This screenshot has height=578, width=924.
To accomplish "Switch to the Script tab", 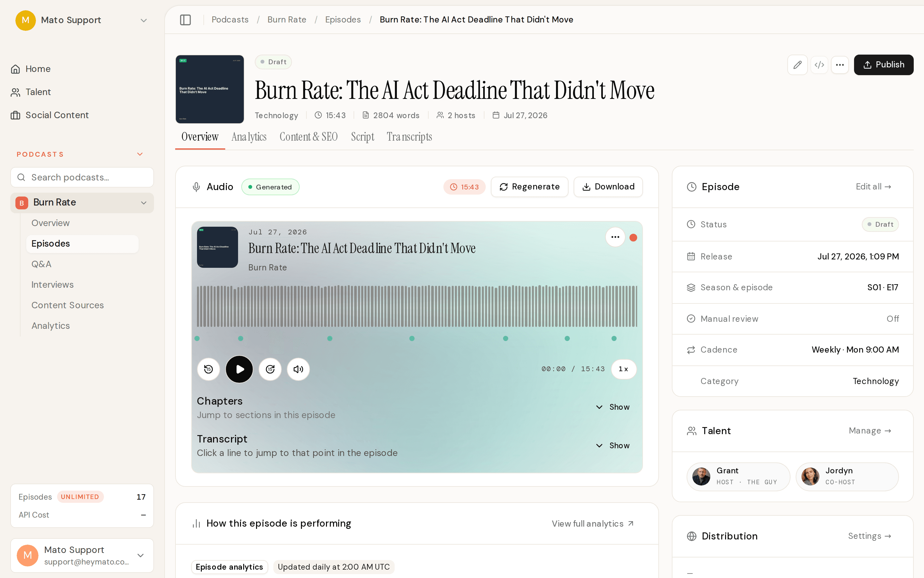I will coord(362,137).
